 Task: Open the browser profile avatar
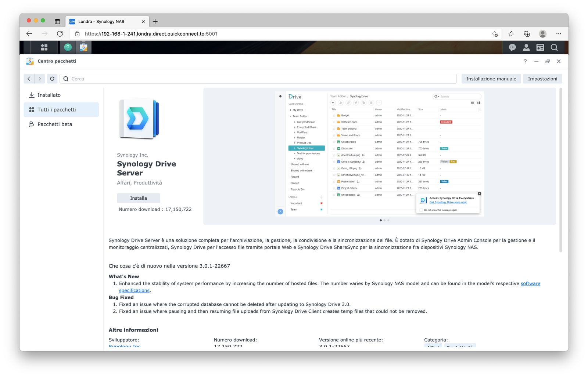[542, 34]
